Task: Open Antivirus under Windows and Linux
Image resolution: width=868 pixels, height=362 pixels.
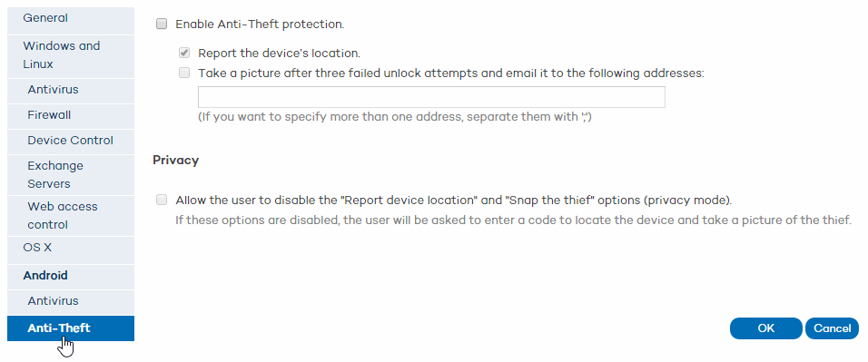Action: [x=71, y=90]
